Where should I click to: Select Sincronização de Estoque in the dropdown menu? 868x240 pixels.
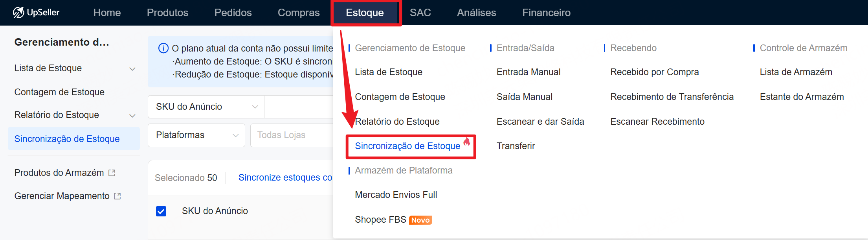coord(407,146)
